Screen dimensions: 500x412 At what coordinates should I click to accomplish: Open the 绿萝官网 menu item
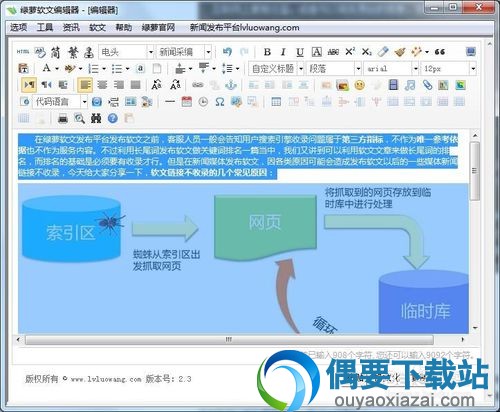[x=158, y=27]
